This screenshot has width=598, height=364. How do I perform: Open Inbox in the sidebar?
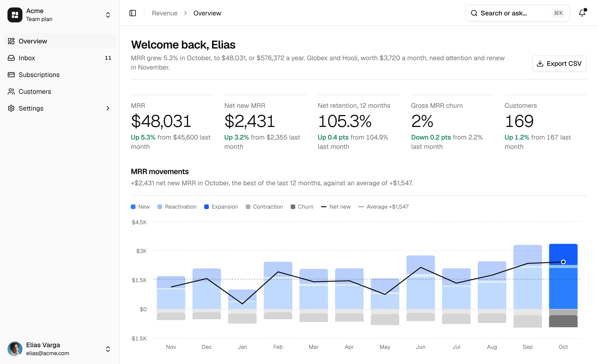click(x=60, y=58)
